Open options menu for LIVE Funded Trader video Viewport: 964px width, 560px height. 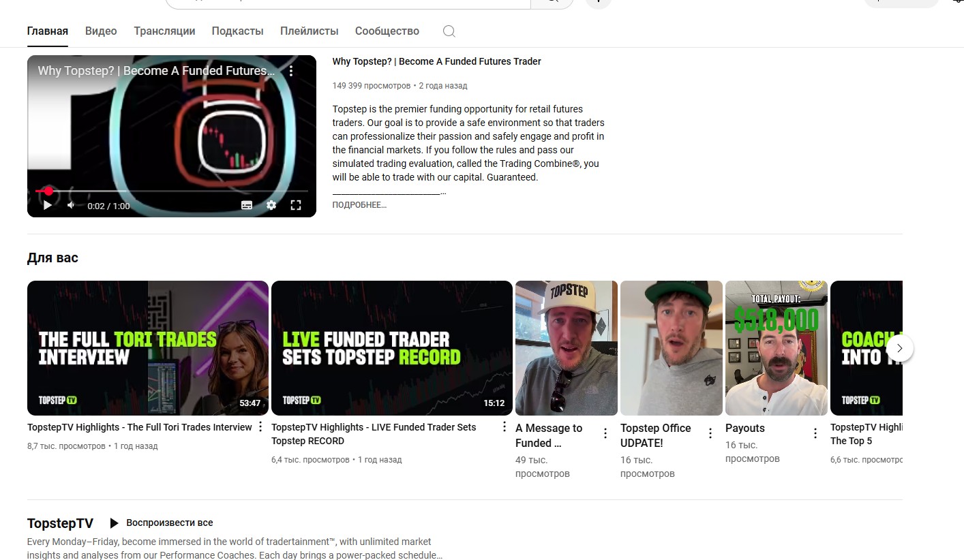(x=504, y=426)
